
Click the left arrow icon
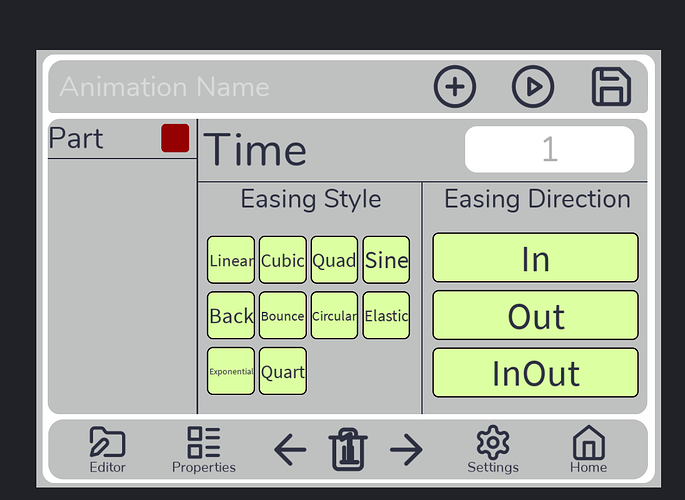tap(290, 450)
